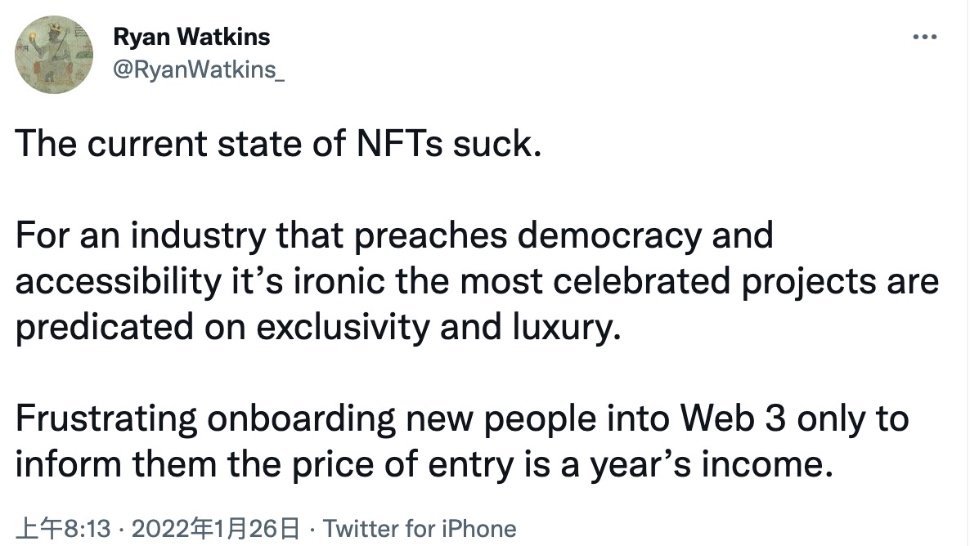
Task: Click the word "NFTs" in first line
Action: click(x=400, y=143)
